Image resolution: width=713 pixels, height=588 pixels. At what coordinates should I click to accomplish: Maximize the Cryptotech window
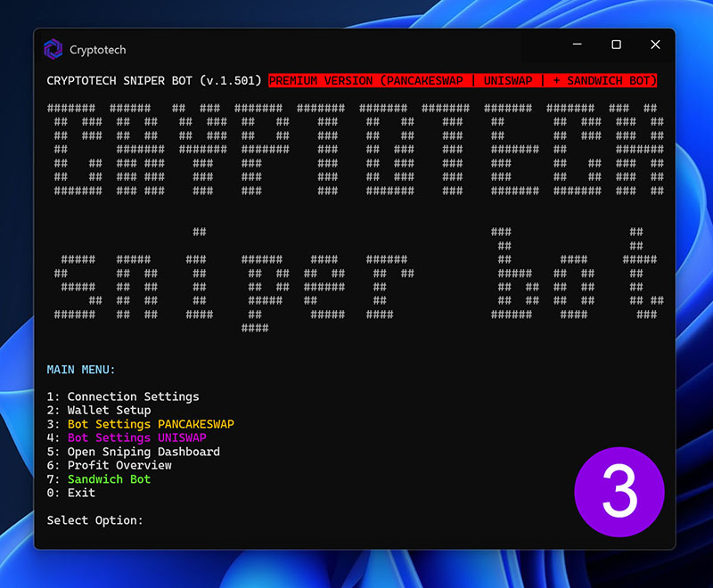(616, 45)
